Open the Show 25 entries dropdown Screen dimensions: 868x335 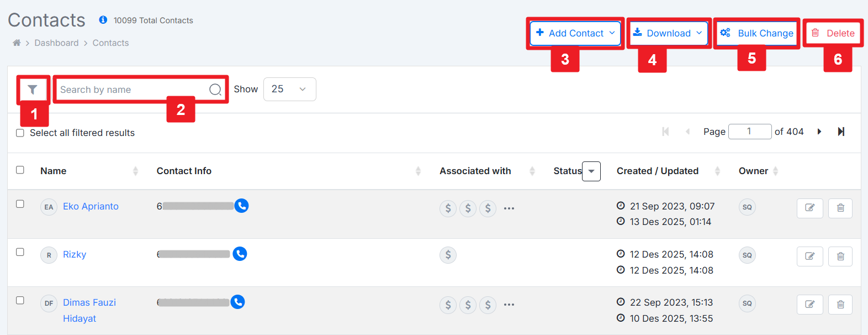tap(289, 90)
